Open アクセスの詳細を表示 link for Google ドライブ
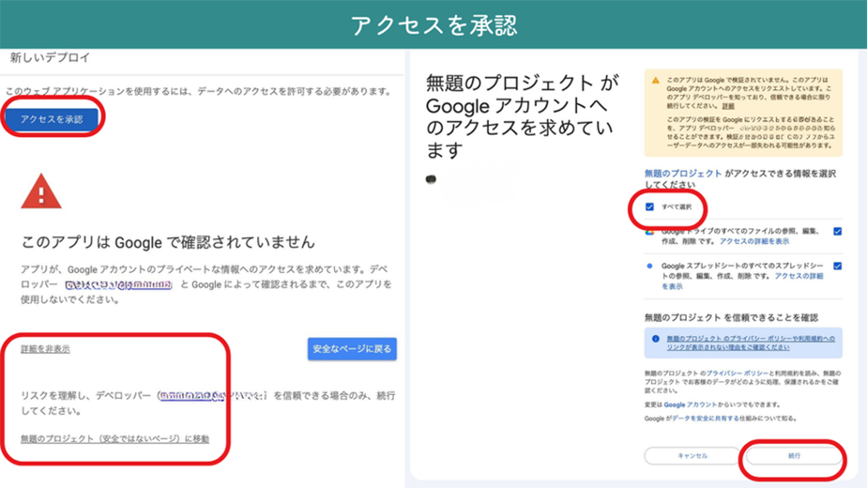868x488 pixels. coord(754,241)
